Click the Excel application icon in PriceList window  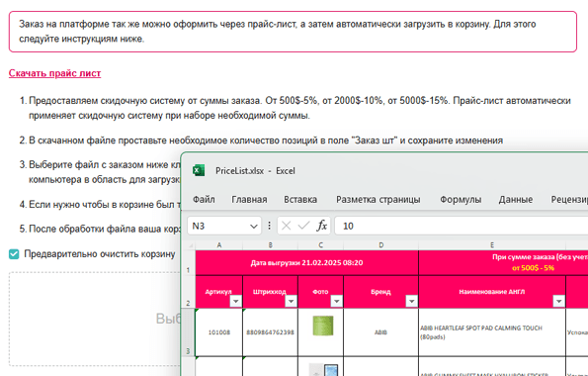coord(199,170)
